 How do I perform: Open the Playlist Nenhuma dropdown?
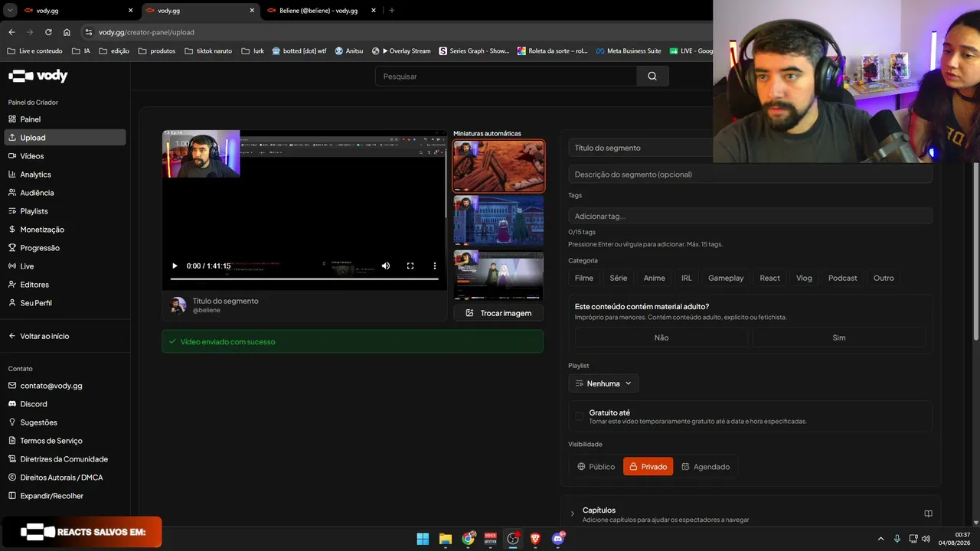[x=603, y=383]
